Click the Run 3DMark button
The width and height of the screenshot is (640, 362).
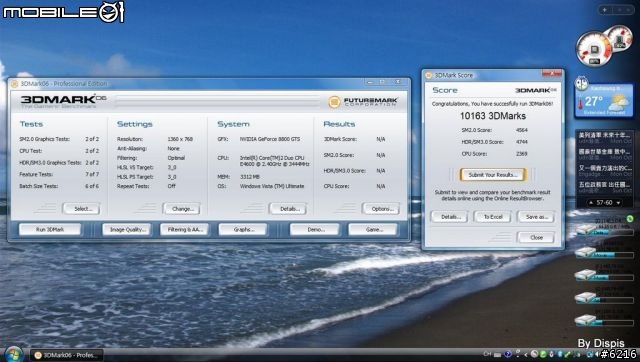[50, 229]
